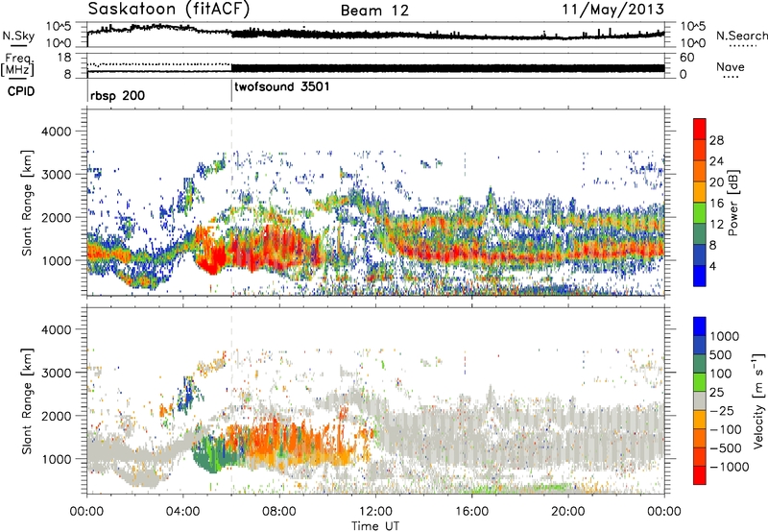
Task: Click the 'rbsp 200' CPID marker
Action: (x=117, y=95)
